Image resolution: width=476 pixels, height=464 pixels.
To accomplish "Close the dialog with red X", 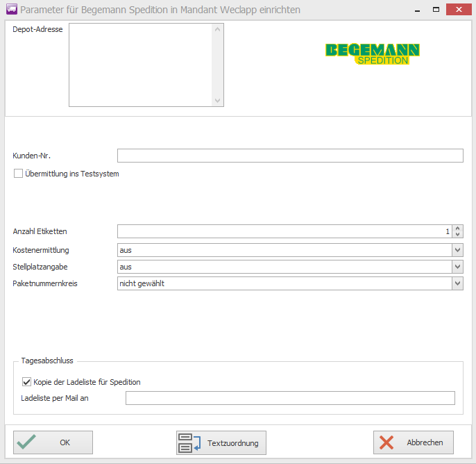I will coord(459,10).
